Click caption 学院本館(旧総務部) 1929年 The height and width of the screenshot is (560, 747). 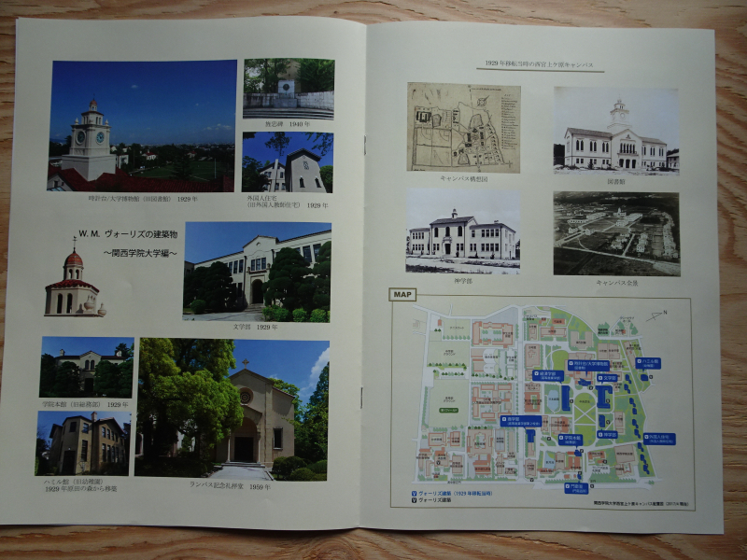click(85, 404)
